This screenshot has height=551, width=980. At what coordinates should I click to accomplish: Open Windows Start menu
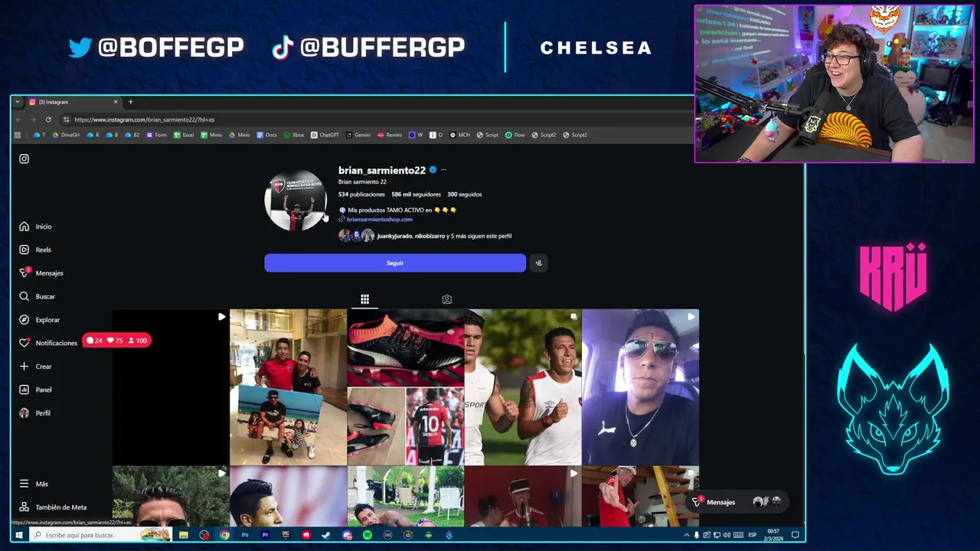18,535
